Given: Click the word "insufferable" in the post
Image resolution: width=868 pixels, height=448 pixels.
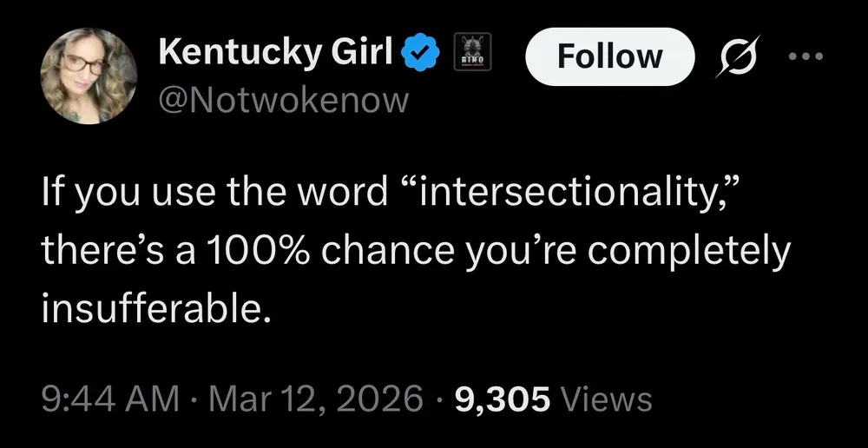Looking at the screenshot, I should click(x=152, y=309).
